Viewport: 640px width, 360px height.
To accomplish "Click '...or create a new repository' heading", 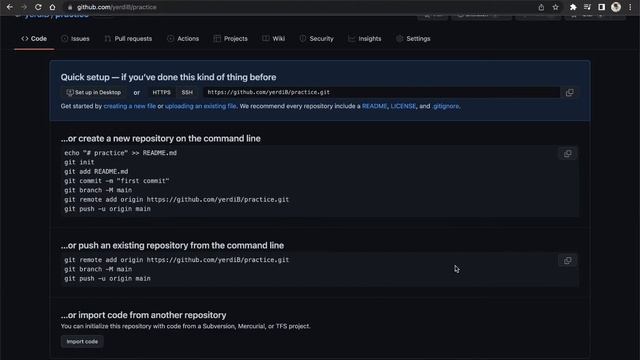I will [160, 139].
